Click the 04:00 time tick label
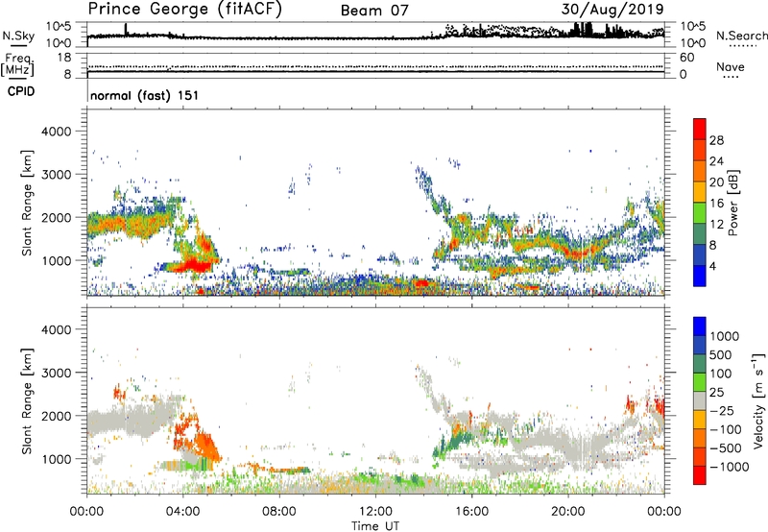Viewport: 768px width, 532px height. click(x=182, y=512)
